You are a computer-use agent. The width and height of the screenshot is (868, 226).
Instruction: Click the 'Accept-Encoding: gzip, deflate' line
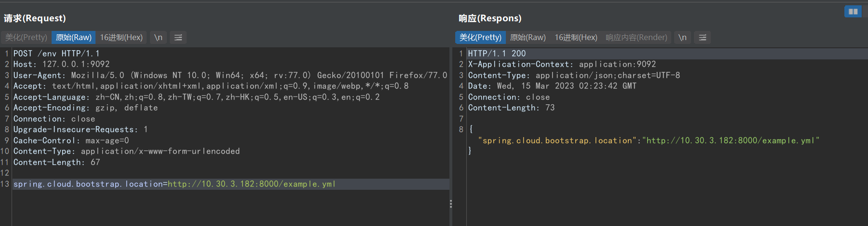click(85, 108)
